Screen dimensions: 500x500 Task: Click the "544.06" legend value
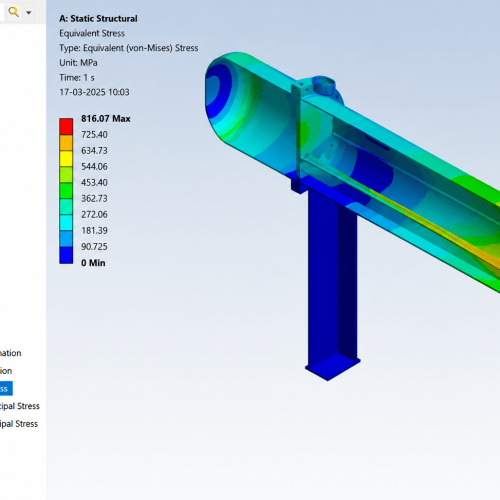coord(94,167)
